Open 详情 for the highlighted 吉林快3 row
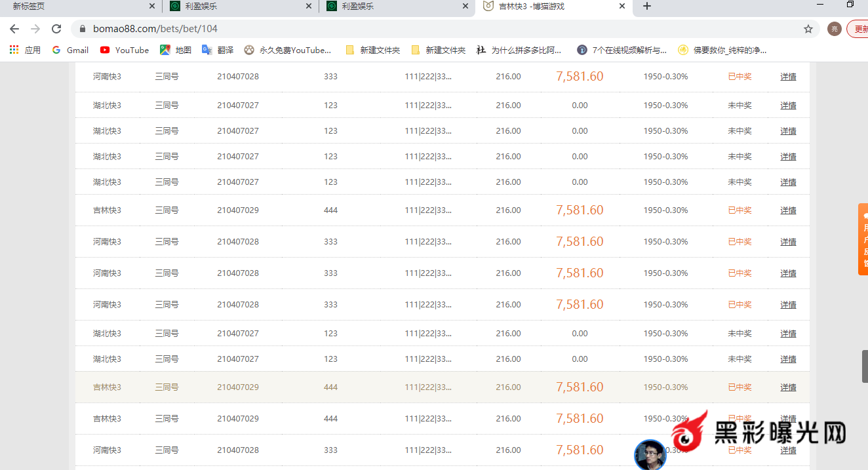This screenshot has width=868, height=470. click(x=788, y=387)
